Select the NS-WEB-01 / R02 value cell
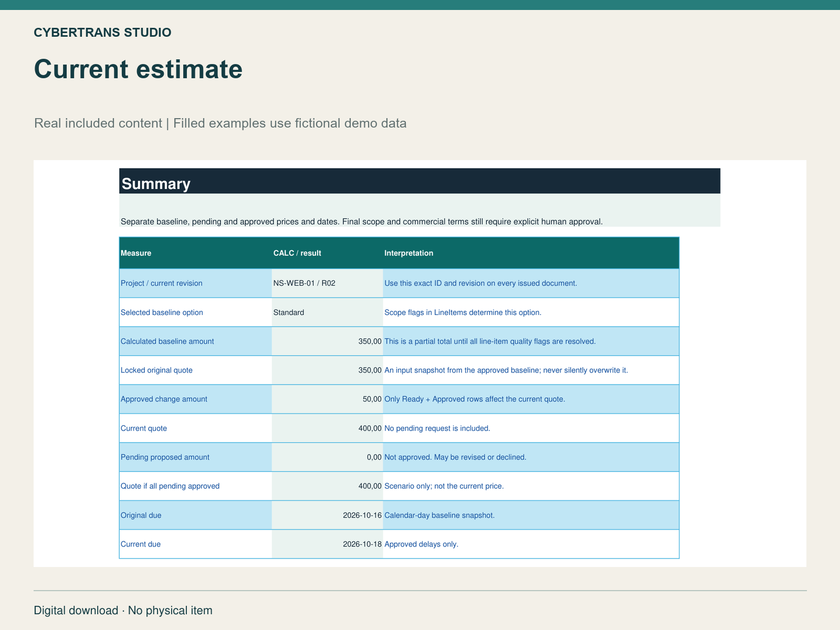This screenshot has height=630, width=840. [327, 283]
